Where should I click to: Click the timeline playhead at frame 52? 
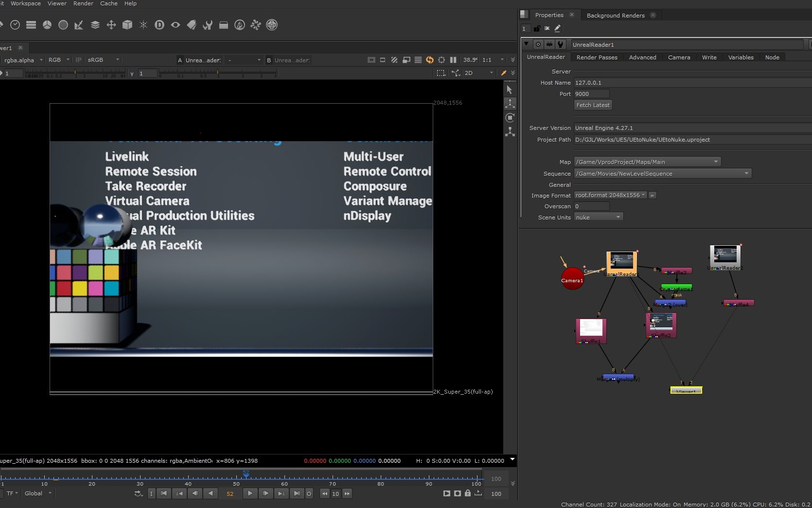pos(246,474)
